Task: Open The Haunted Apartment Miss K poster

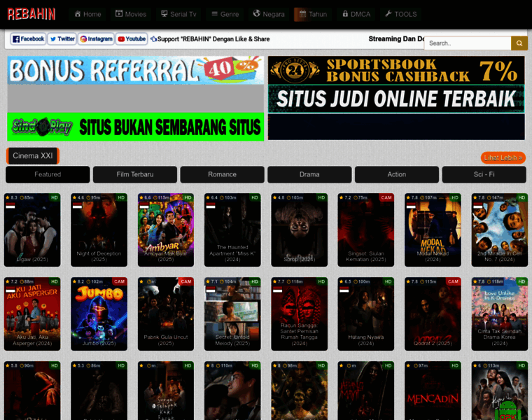Action: tap(232, 230)
